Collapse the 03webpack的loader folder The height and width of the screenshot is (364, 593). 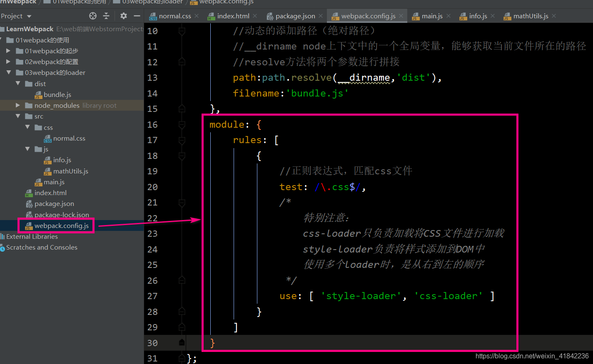click(x=8, y=72)
